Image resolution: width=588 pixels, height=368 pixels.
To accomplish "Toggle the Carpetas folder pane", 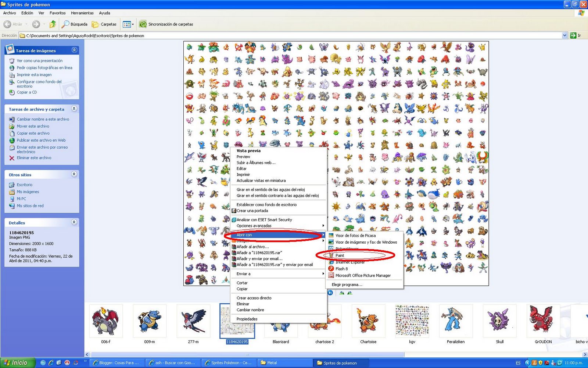I will click(104, 24).
